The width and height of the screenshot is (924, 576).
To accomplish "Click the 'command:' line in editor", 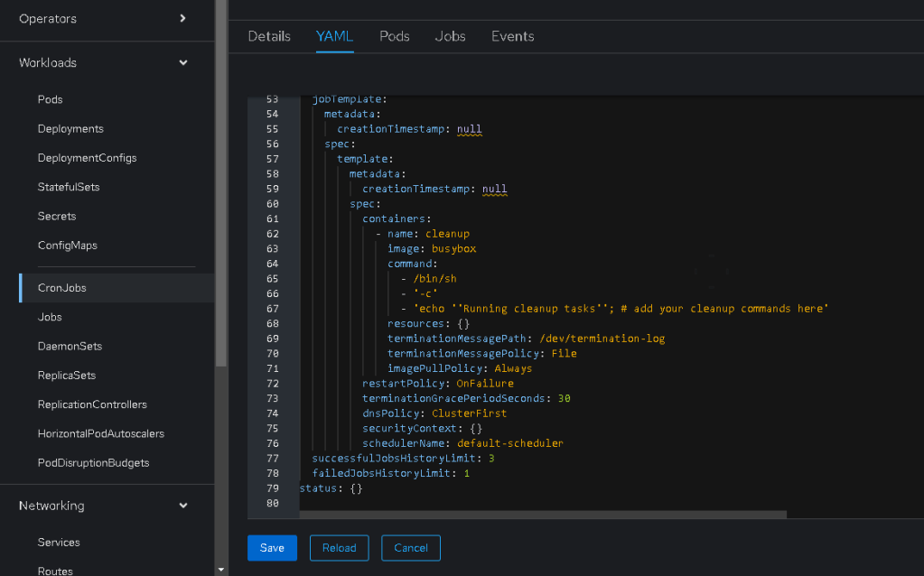I will click(413, 264).
